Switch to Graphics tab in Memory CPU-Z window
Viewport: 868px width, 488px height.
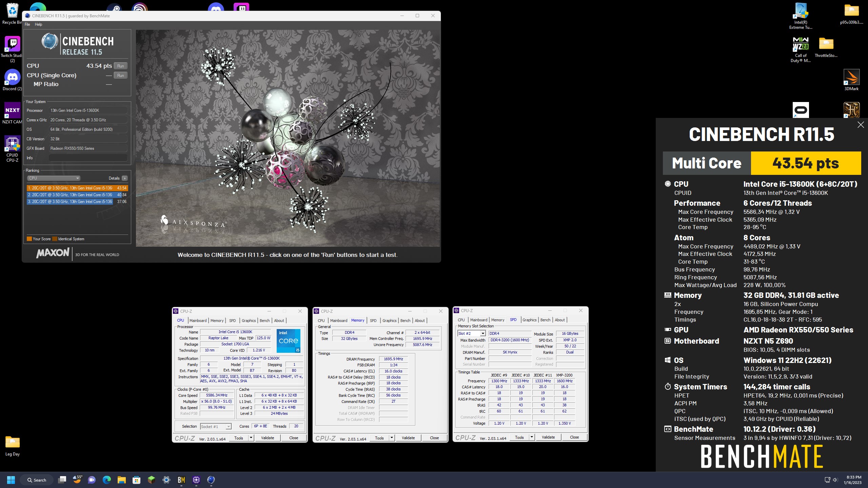pos(389,321)
